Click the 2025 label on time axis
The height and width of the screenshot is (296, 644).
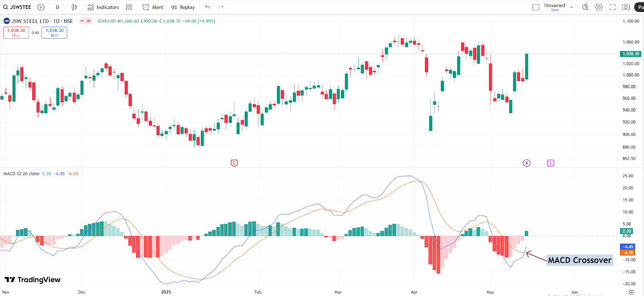coord(166,292)
